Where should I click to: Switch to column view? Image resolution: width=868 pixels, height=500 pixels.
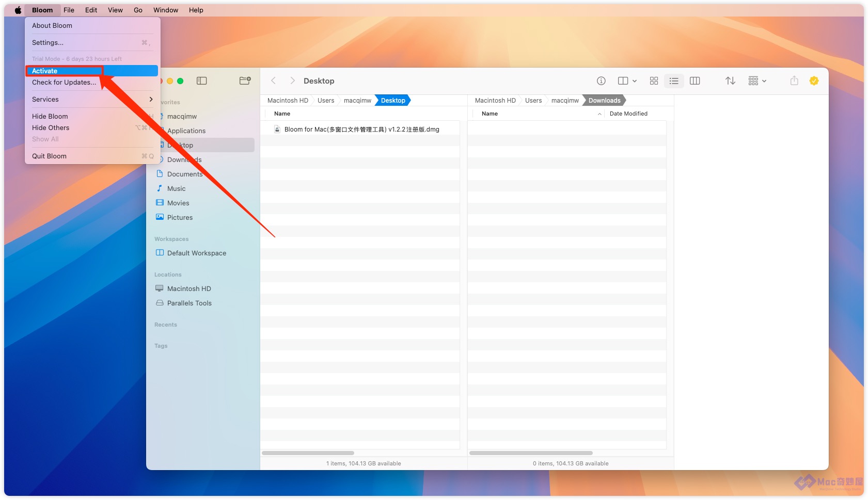point(695,81)
